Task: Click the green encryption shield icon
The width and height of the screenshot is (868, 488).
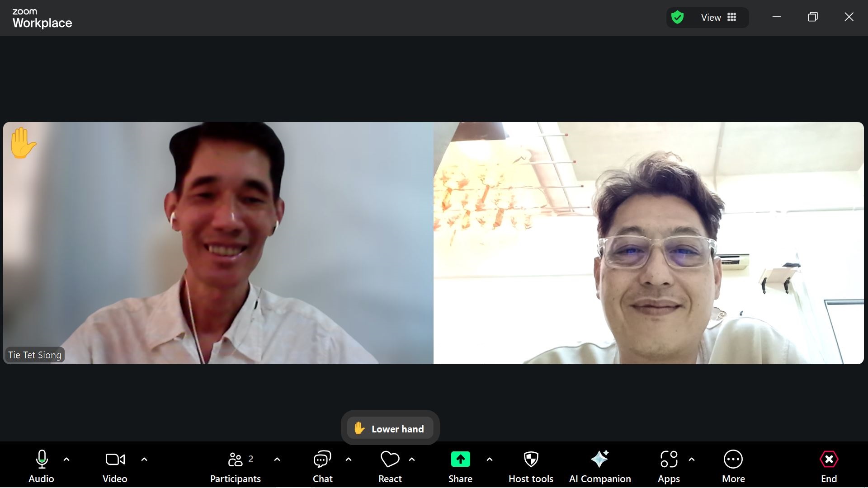Action: point(677,18)
